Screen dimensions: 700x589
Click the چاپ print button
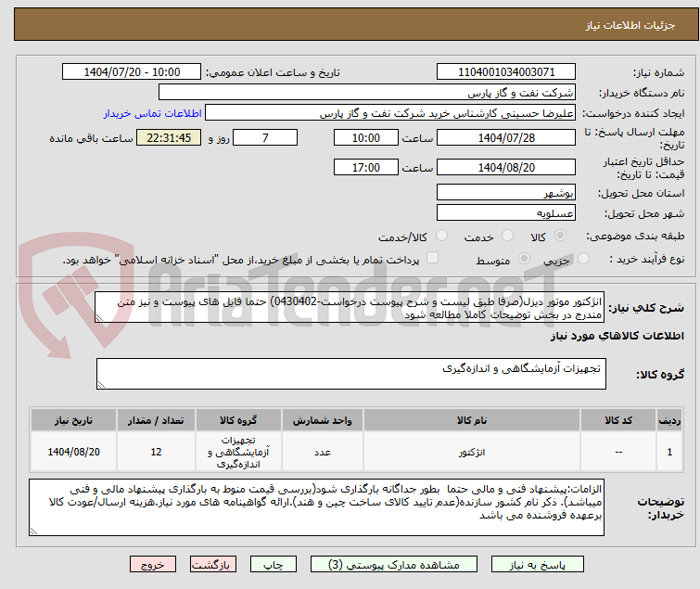(274, 565)
